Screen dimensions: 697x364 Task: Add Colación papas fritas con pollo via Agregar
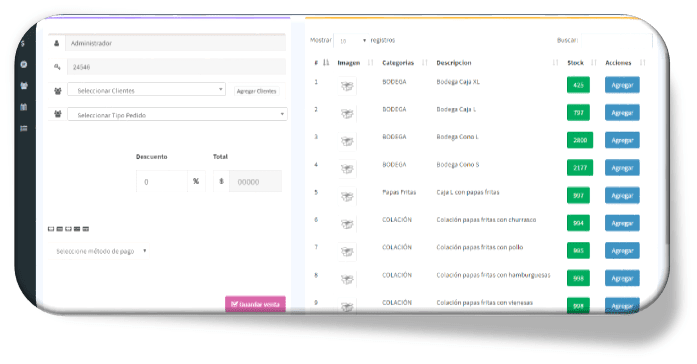tap(622, 251)
